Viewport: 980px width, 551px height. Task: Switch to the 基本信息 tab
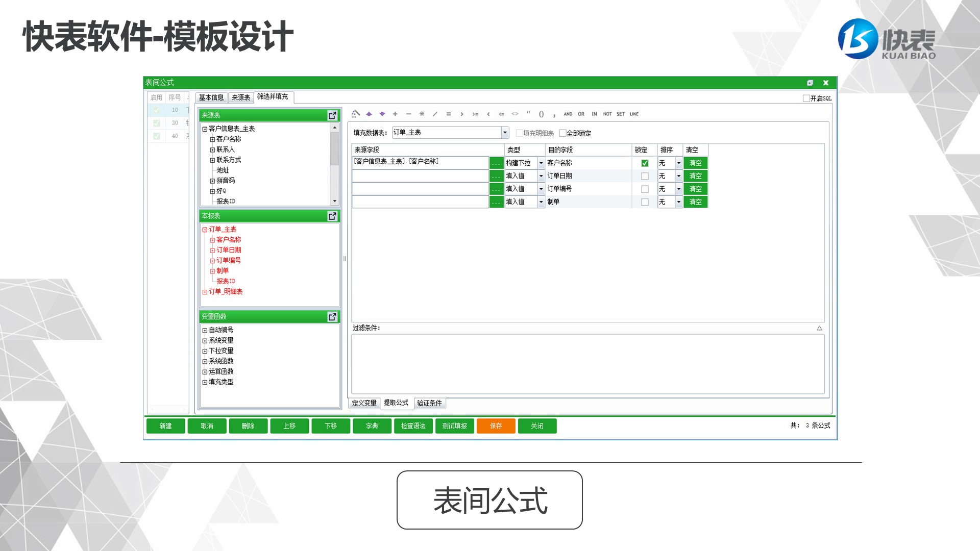211,97
